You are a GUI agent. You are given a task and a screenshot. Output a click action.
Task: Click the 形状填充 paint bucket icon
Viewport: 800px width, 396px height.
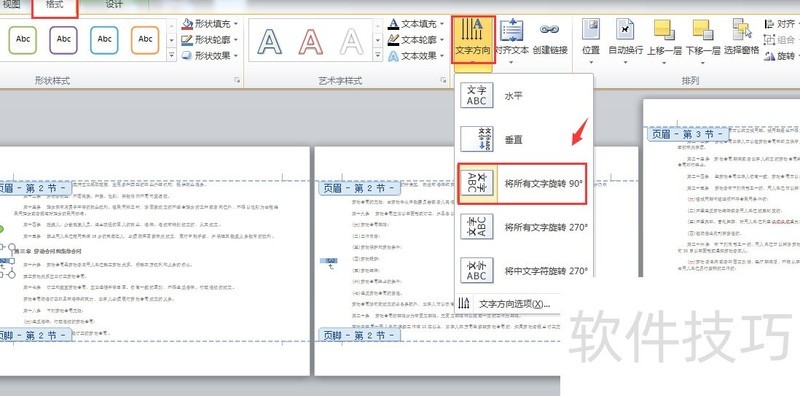[187, 24]
